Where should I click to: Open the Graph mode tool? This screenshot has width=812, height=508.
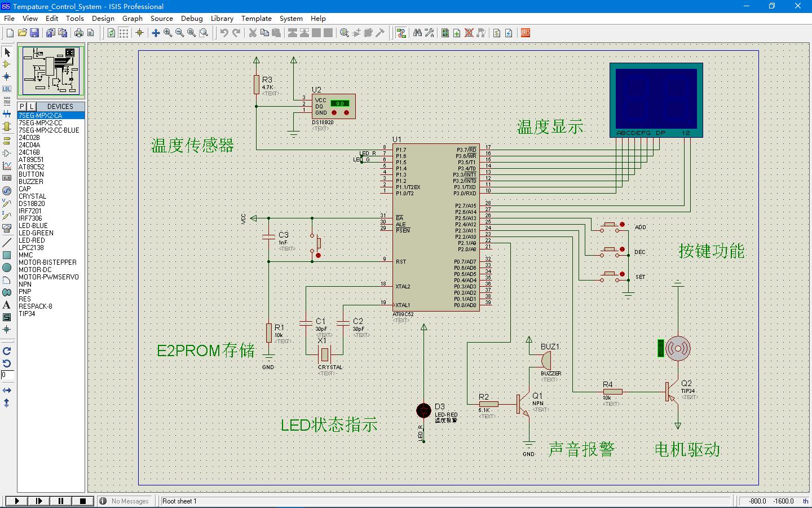(x=7, y=166)
